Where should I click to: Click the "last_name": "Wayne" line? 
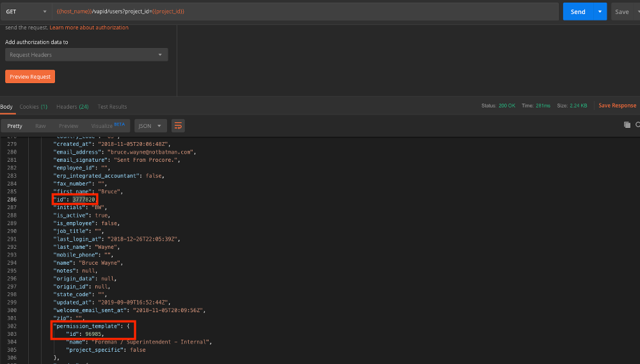(85, 247)
